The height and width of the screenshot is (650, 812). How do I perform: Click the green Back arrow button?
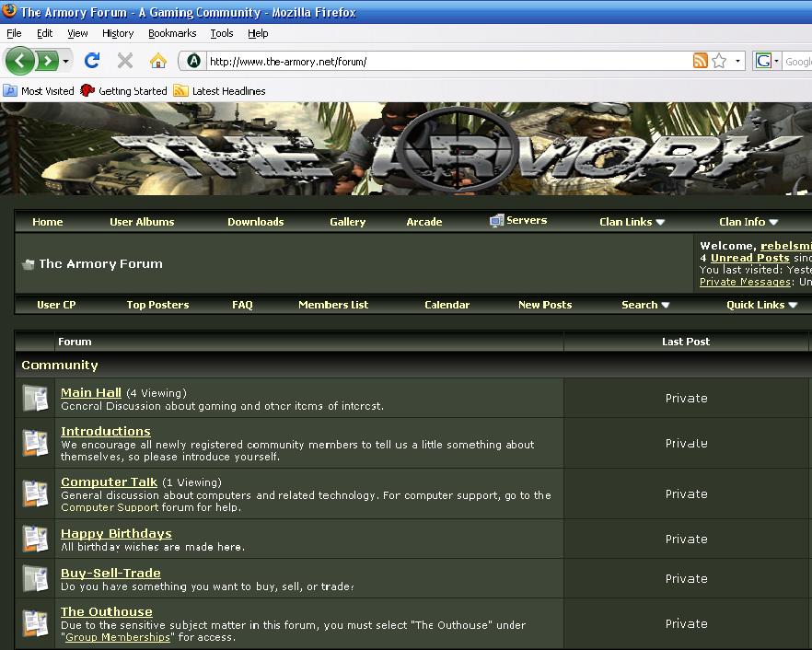(20, 61)
